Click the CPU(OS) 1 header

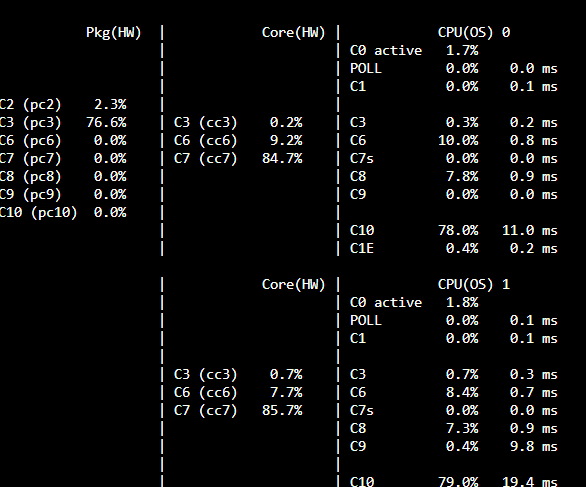[x=474, y=284]
